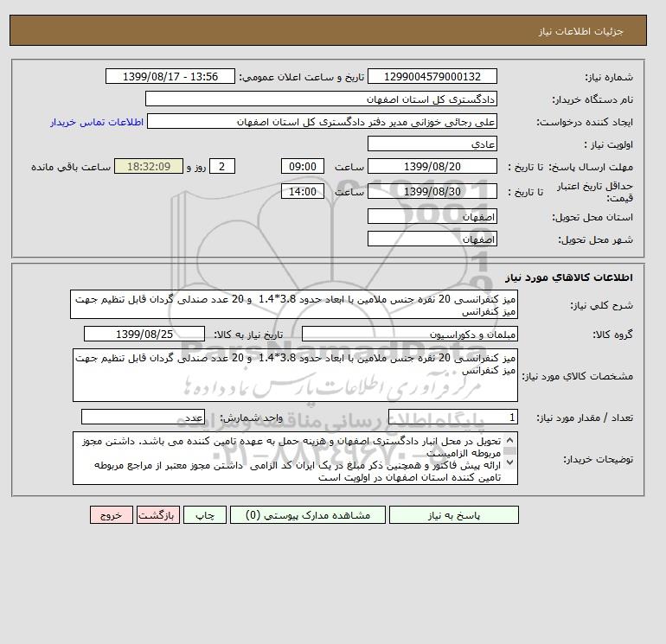Screen dimensions: 666x644
Task: Click remaining time field 18:32:09
Action: (x=149, y=167)
